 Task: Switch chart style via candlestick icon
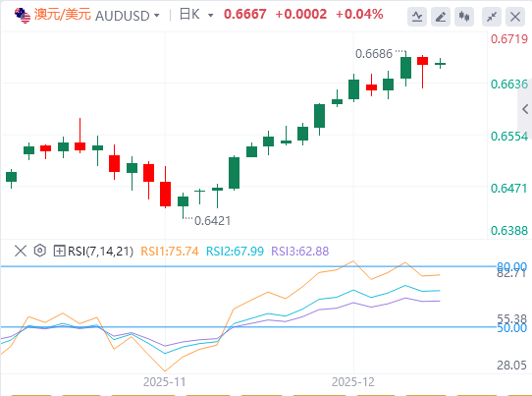464,17
